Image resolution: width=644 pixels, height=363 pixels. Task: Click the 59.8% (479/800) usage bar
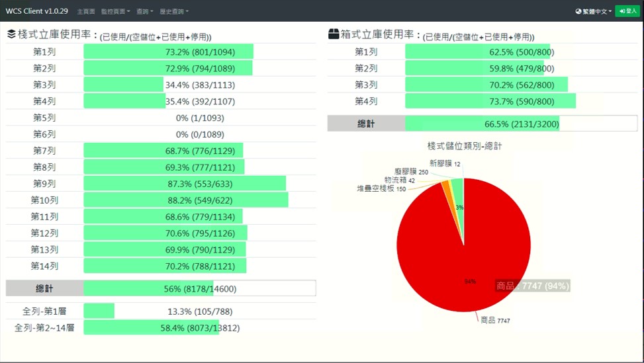(x=475, y=69)
